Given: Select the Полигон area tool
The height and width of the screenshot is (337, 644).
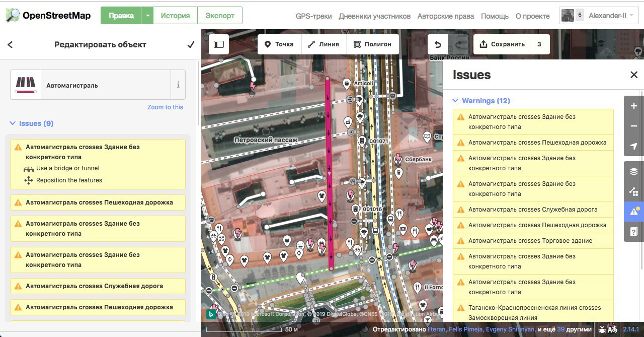Looking at the screenshot, I should 372,44.
